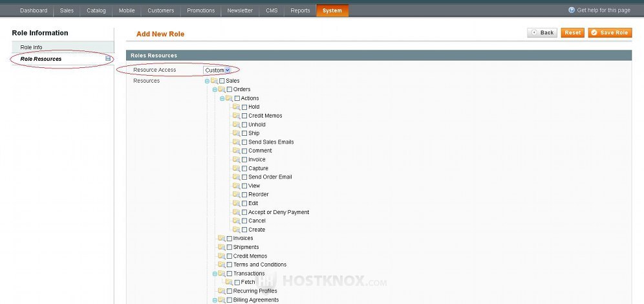
Task: Select the Send Sales Emails label
Action: 271,142
